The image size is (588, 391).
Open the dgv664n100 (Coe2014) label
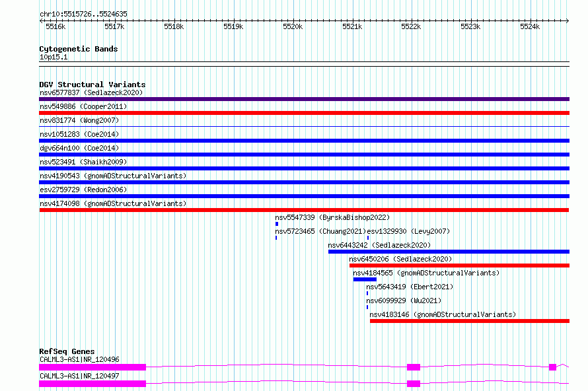point(79,148)
